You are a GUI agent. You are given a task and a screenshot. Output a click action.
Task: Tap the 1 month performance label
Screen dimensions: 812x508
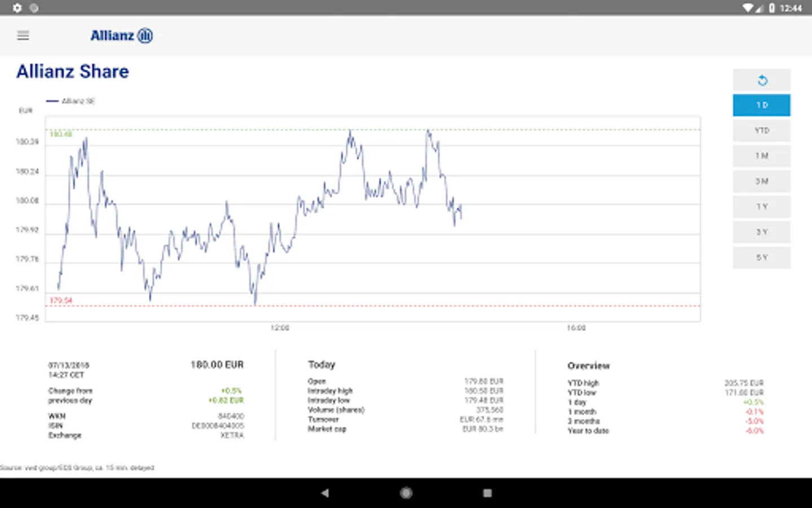pos(581,411)
